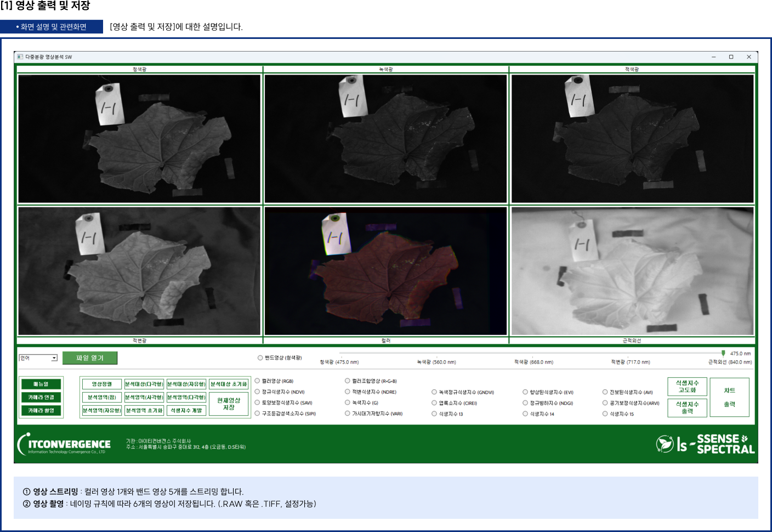Image resolution: width=772 pixels, height=532 pixels.
Task: Reset targets with 분석대상 초기화
Action: pyautogui.click(x=229, y=384)
